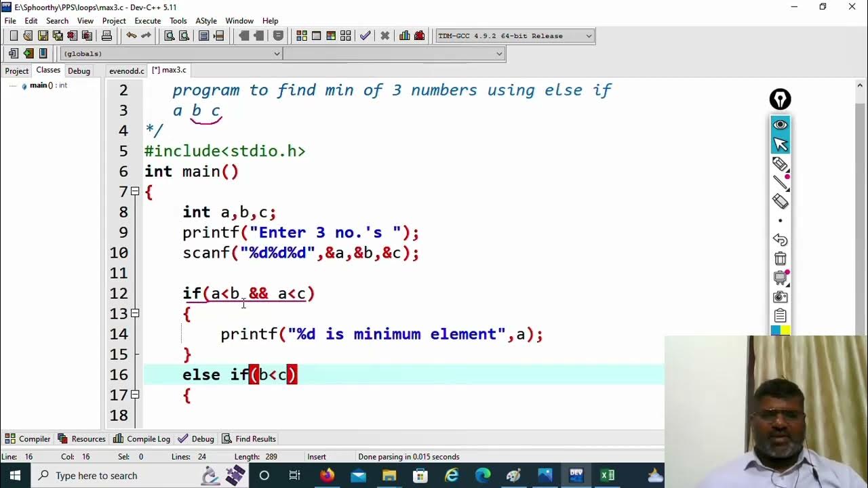This screenshot has width=868, height=488.
Task: Open the Compile Log bottom tab
Action: [x=142, y=439]
